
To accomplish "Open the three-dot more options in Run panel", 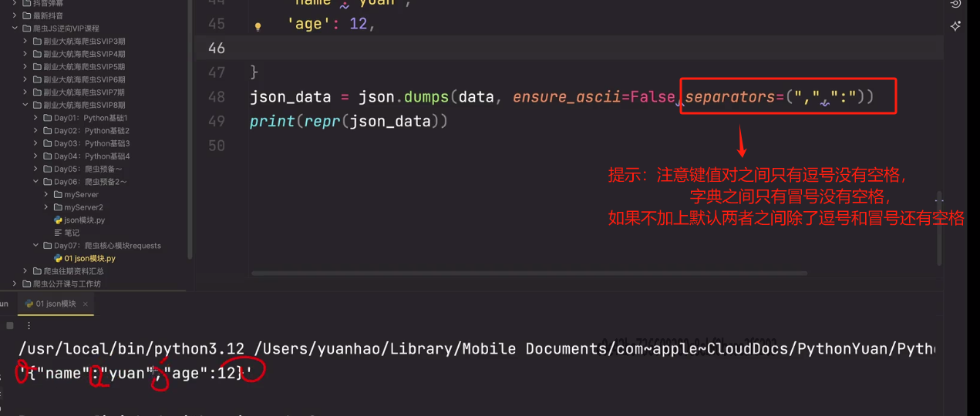I will tap(30, 326).
